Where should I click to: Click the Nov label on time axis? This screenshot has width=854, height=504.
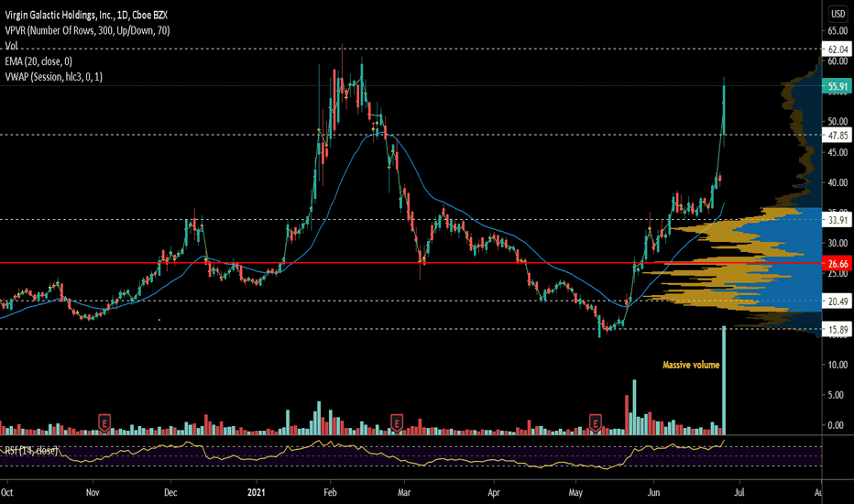[93, 493]
